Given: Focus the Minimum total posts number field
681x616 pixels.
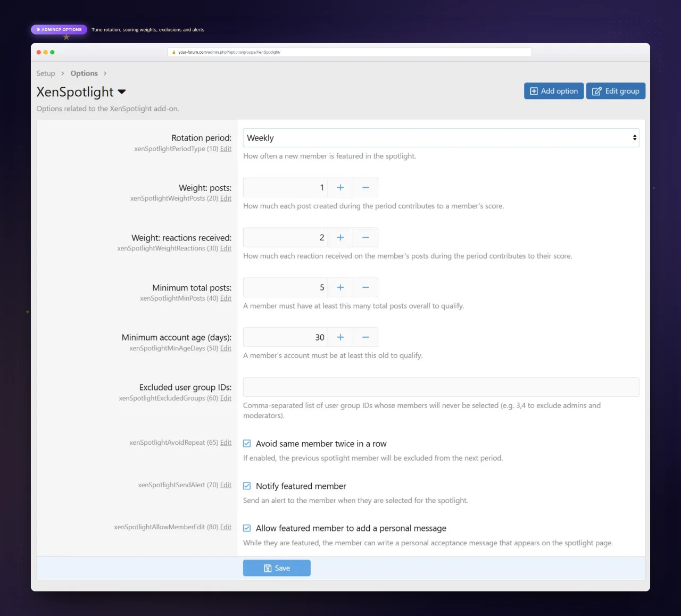Looking at the screenshot, I should click(286, 288).
